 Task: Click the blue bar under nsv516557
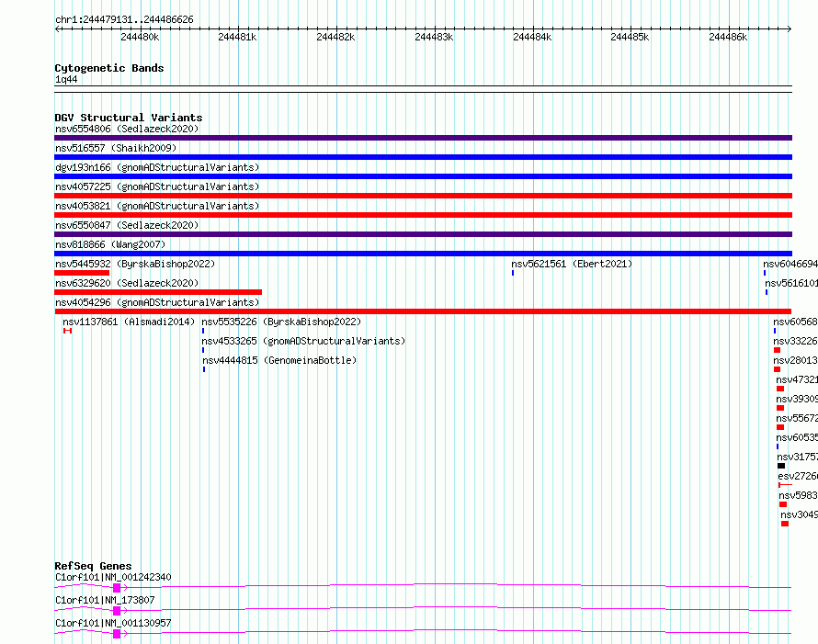point(423,157)
